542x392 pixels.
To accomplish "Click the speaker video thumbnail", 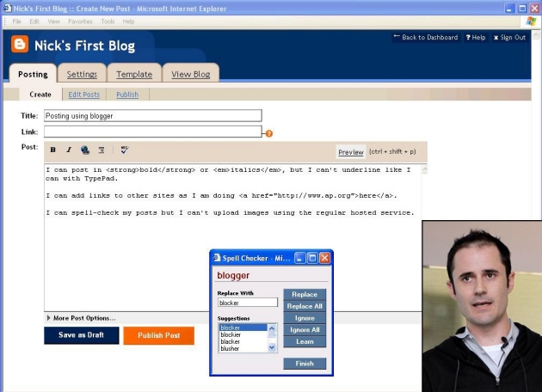I will 482,306.
